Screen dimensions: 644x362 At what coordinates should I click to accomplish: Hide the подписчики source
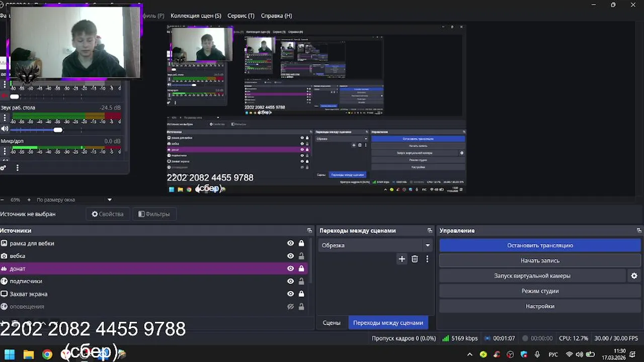pos(290,281)
